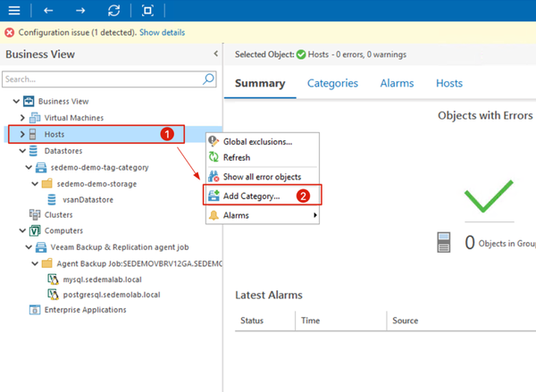Toggle the full screen view icon
The width and height of the screenshot is (536, 392).
147,11
